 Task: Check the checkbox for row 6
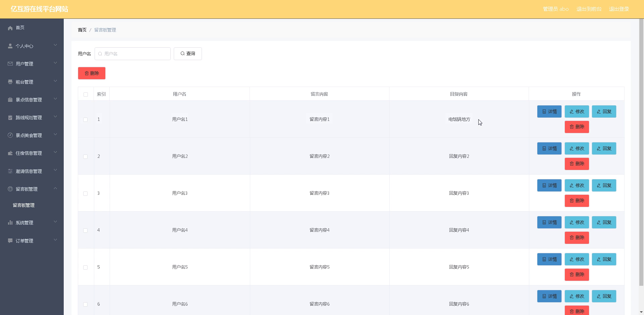pyautogui.click(x=86, y=304)
